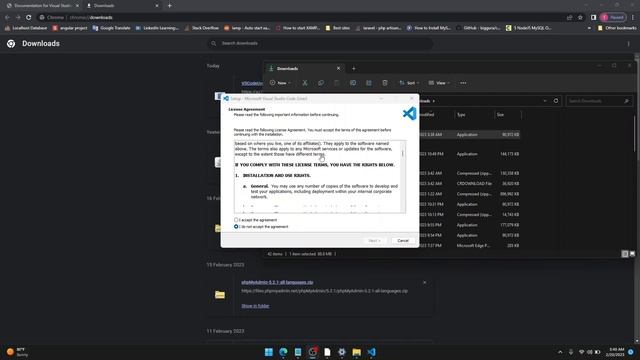Open the Sort dropdown in Explorer
The image size is (640, 360).
click(x=409, y=83)
